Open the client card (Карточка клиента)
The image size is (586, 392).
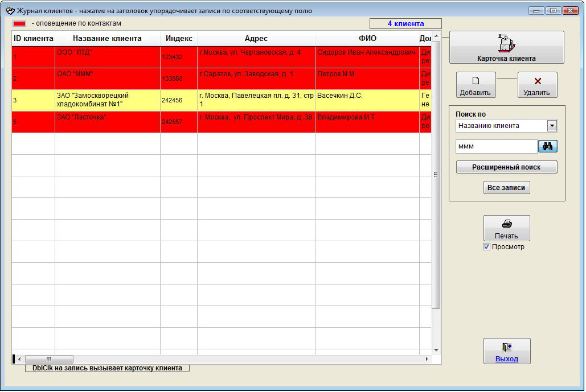click(506, 47)
